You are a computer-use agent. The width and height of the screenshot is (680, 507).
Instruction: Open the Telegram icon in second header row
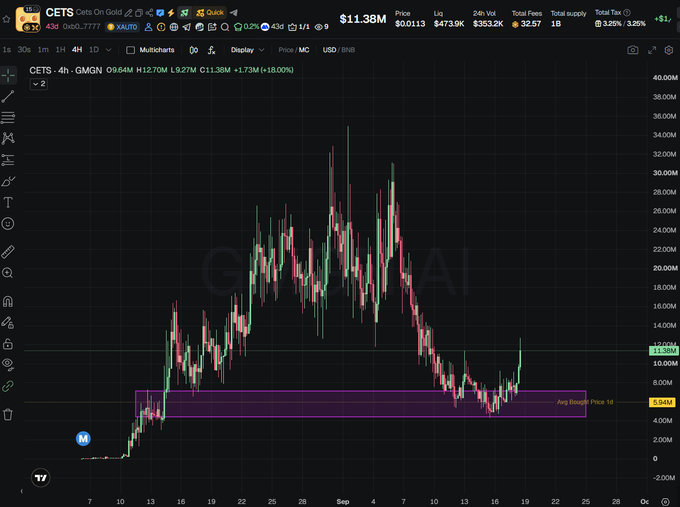186,27
